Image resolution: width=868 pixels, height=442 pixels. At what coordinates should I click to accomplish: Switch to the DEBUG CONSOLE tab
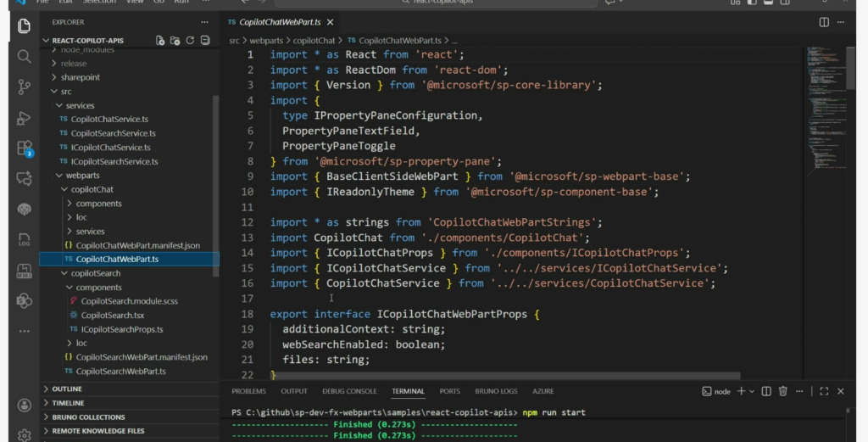coord(349,391)
